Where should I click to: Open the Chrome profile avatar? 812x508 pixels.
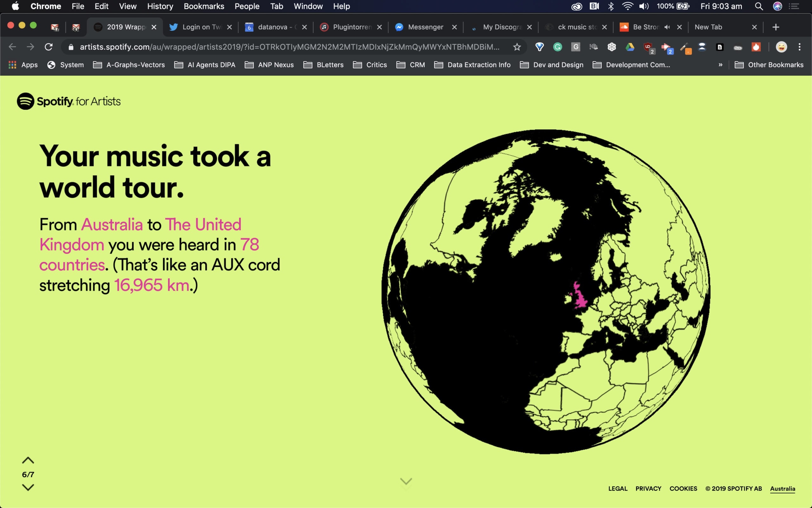781,47
